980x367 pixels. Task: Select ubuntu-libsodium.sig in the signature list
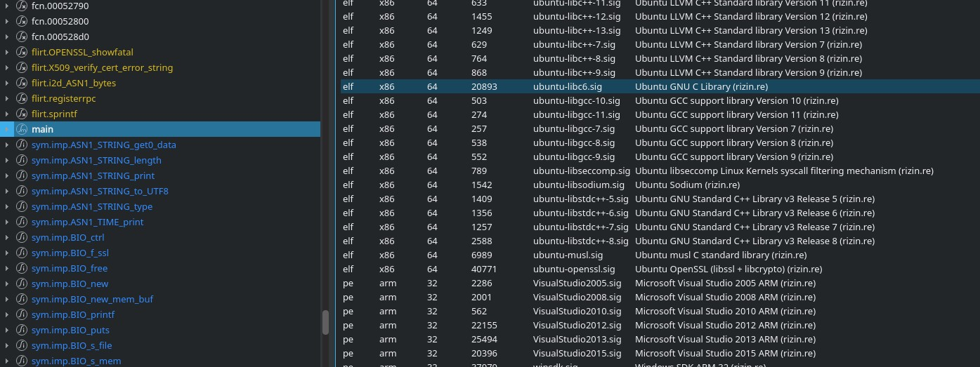578,185
